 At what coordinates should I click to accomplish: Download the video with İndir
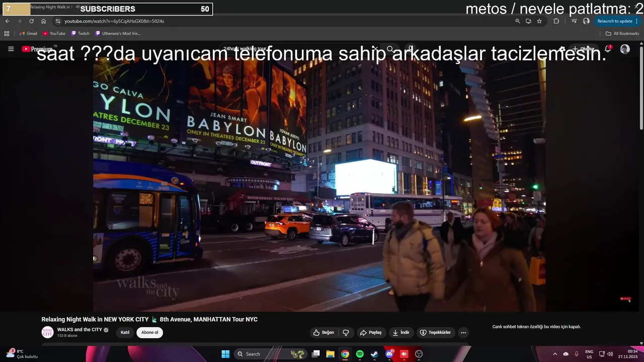[x=401, y=332]
